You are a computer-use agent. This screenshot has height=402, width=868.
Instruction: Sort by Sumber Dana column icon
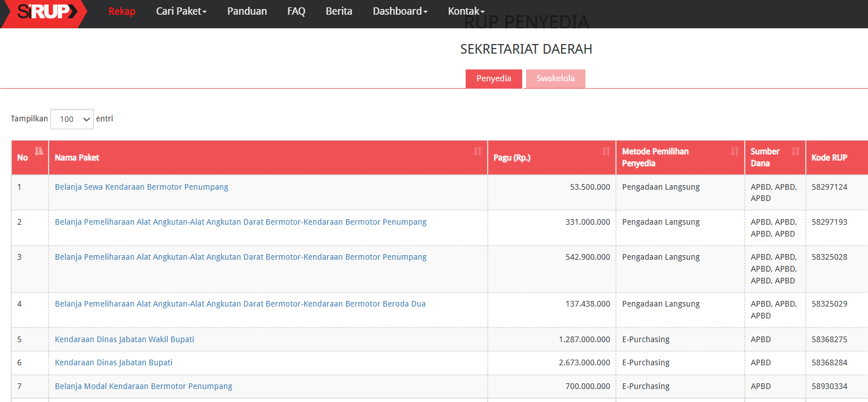[796, 151]
